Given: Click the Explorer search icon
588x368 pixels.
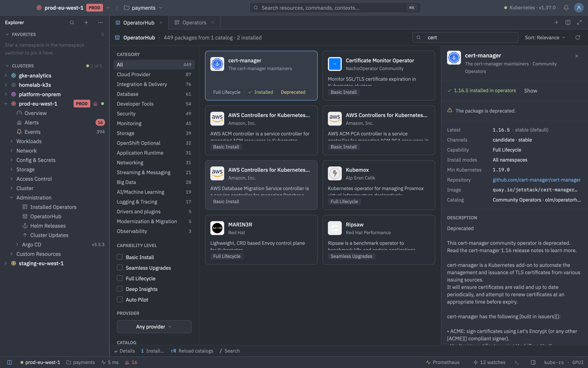Looking at the screenshot, I should click(x=72, y=22).
